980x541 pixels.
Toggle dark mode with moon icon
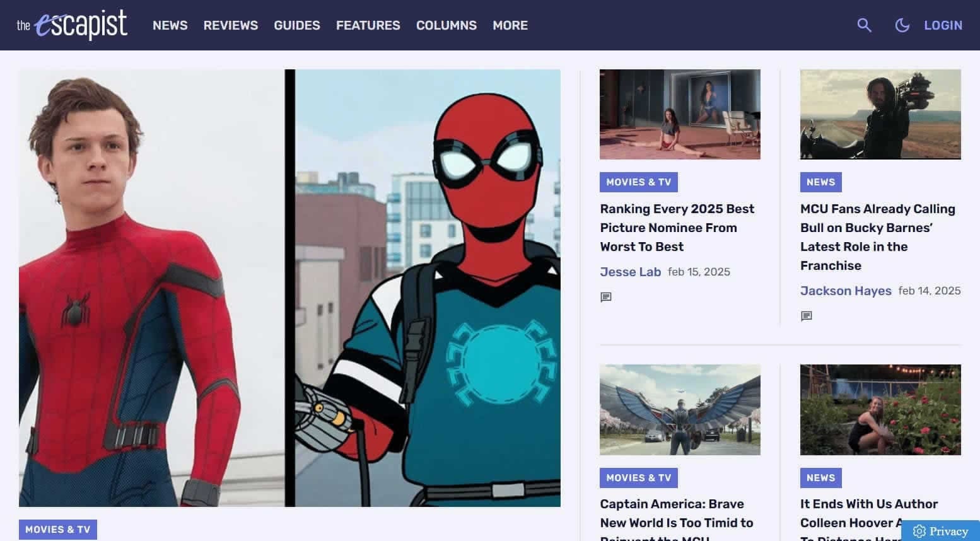click(902, 25)
